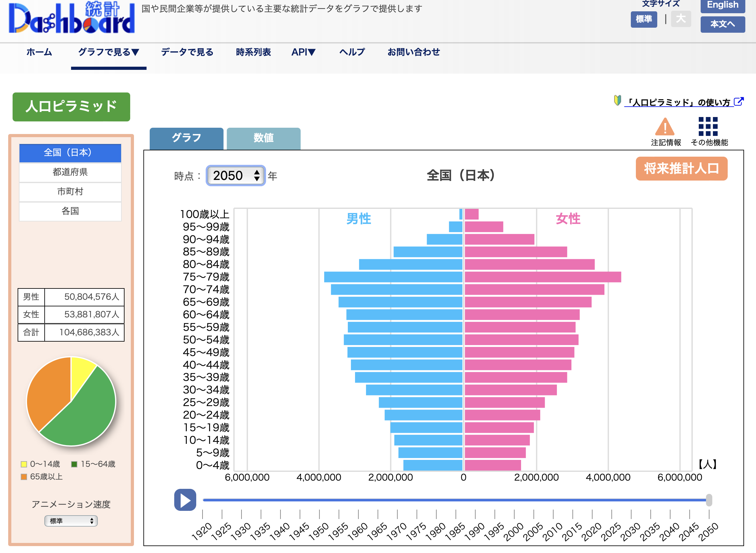The height and width of the screenshot is (553, 756).
Task: Click the population age pie chart
Action: coord(71,401)
